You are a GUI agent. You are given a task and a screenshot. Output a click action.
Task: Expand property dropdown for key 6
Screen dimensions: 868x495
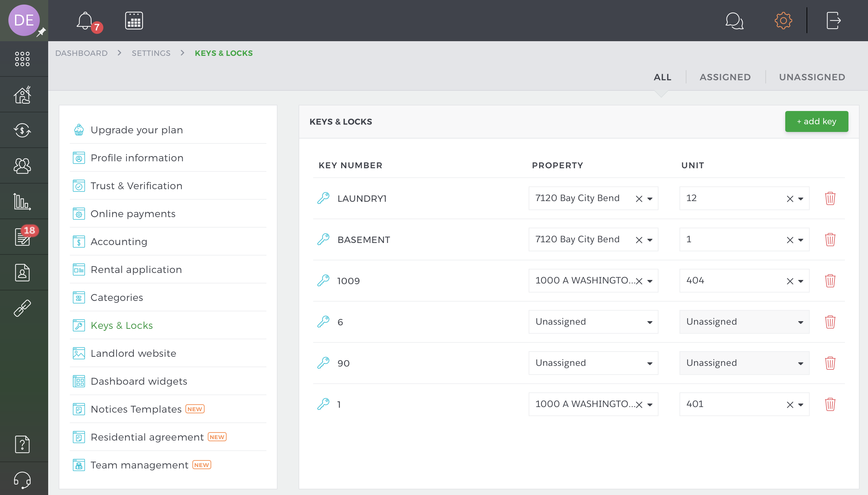point(649,322)
